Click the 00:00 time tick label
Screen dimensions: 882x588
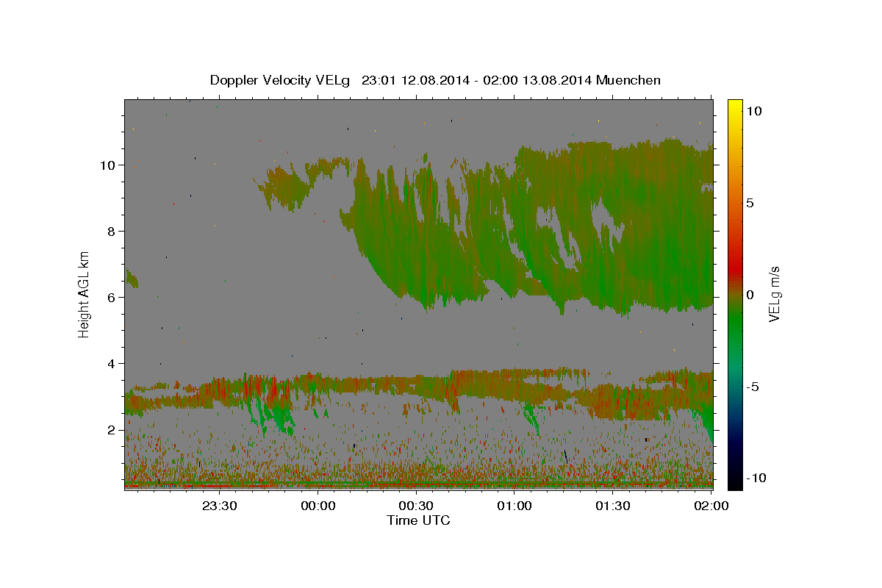pos(318,506)
